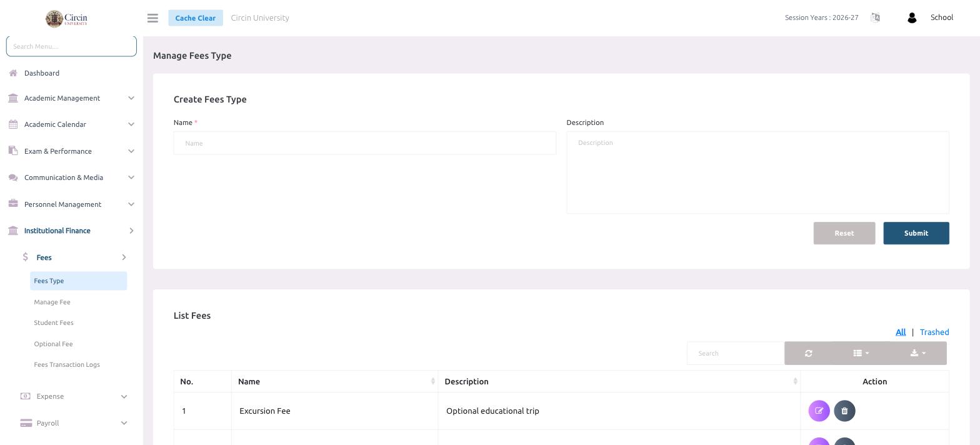Select Fees Type menu item
This screenshot has height=445, width=980.
(x=78, y=281)
